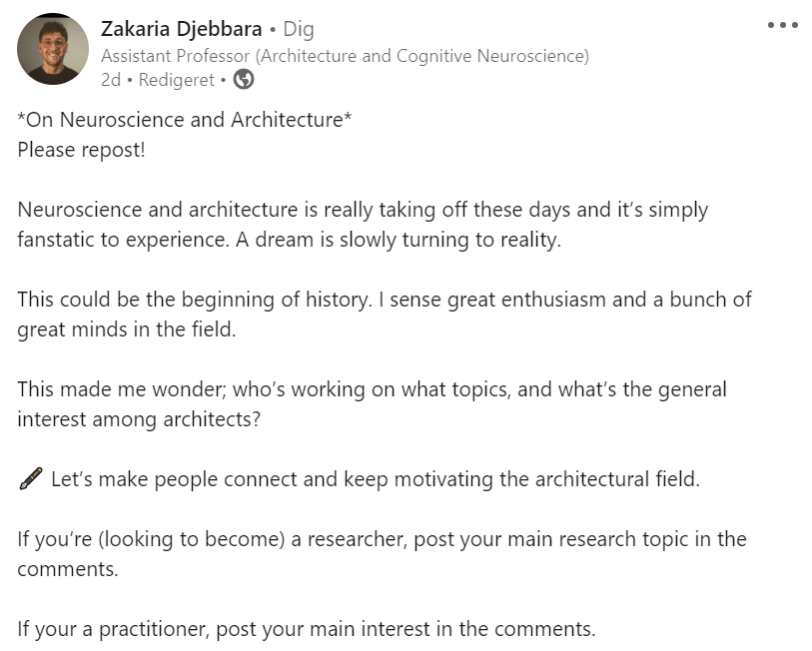Open the Zakaria Djebbara name link
Viewport: 812px width, 651px height.
[x=181, y=29]
